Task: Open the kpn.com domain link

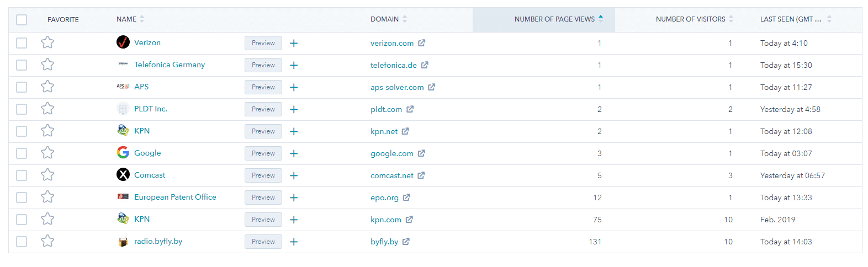Action: coord(386,220)
